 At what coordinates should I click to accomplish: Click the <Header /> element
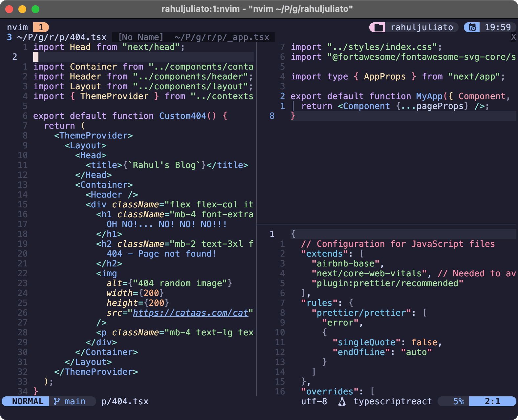pyautogui.click(x=112, y=195)
